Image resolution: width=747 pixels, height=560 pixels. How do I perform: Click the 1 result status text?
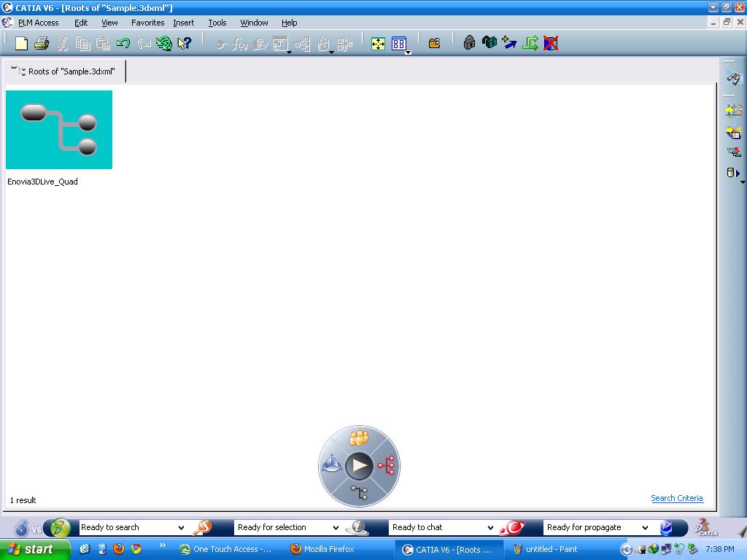(23, 500)
